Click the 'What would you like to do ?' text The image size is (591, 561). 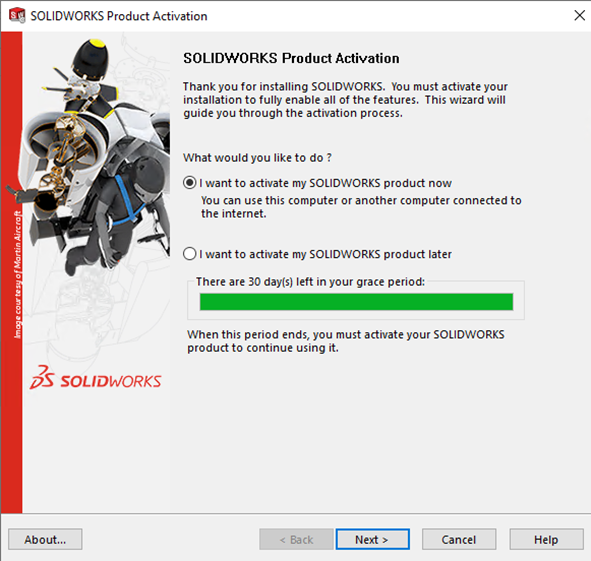257,157
